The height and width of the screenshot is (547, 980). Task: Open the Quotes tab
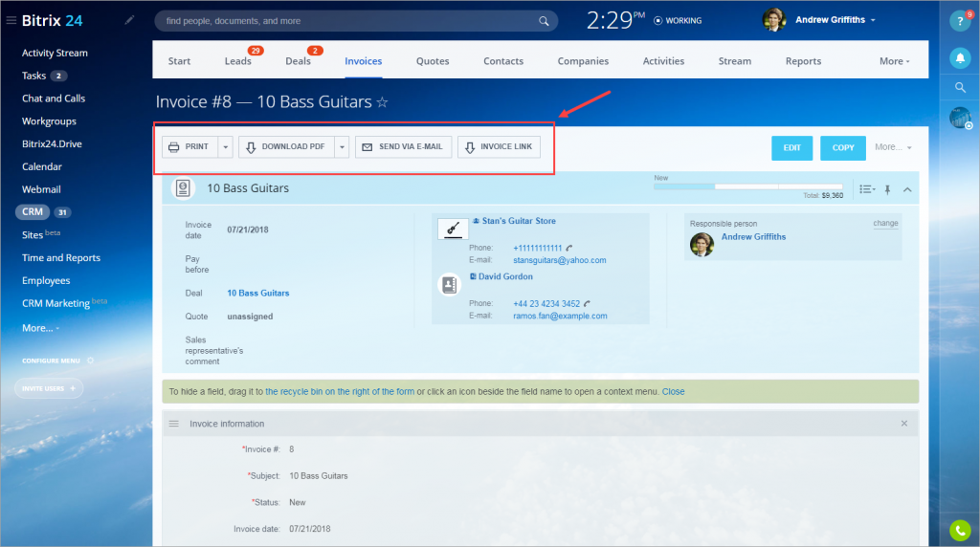point(433,61)
